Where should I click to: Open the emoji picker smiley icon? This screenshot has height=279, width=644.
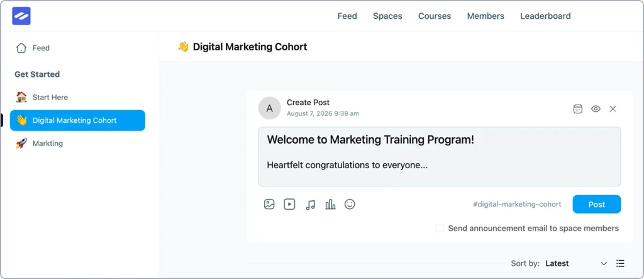click(x=350, y=204)
